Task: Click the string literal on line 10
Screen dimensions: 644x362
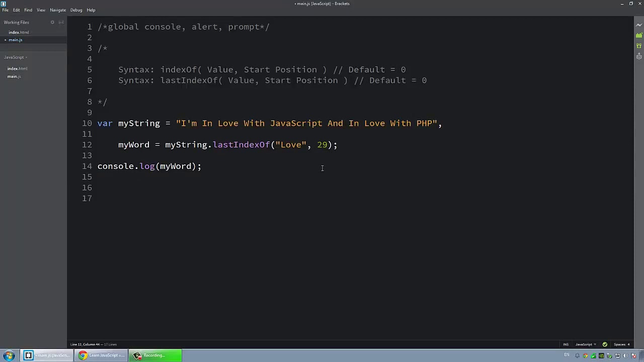Action: pyautogui.click(x=306, y=123)
